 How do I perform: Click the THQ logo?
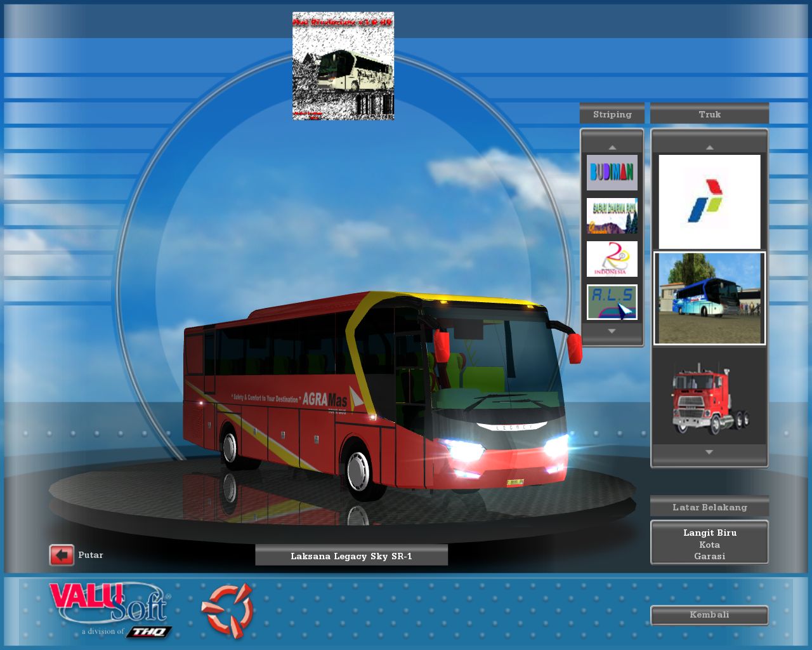pyautogui.click(x=148, y=632)
